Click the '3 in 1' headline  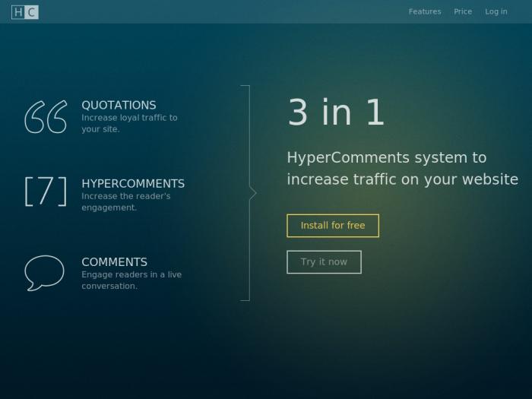coord(336,112)
